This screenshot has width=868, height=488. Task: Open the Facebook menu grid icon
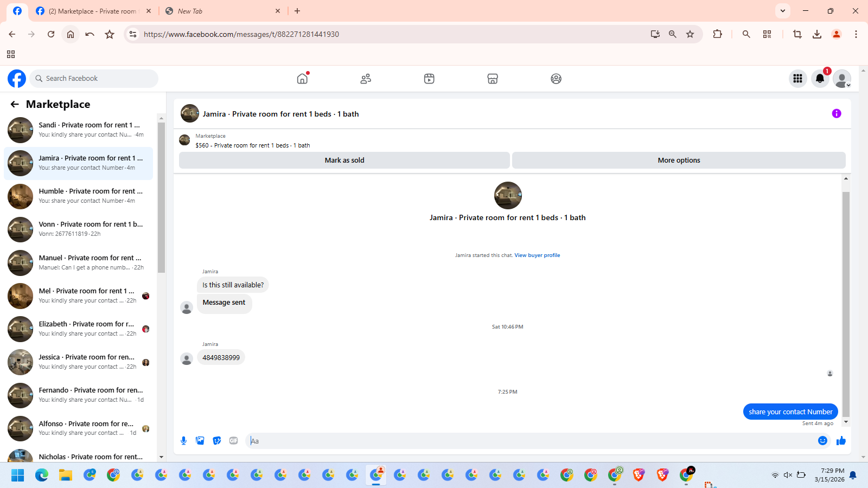pos(797,79)
